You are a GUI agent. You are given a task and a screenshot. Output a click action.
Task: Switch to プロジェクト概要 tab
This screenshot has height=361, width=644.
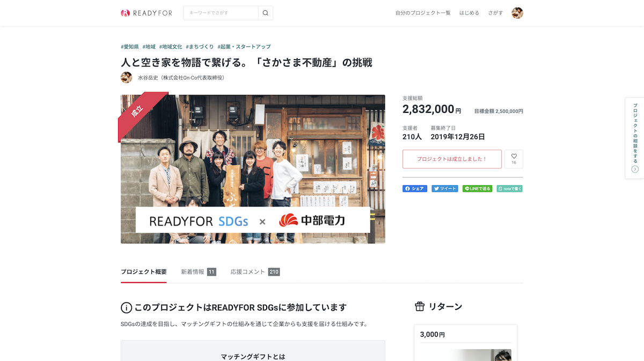[143, 272]
